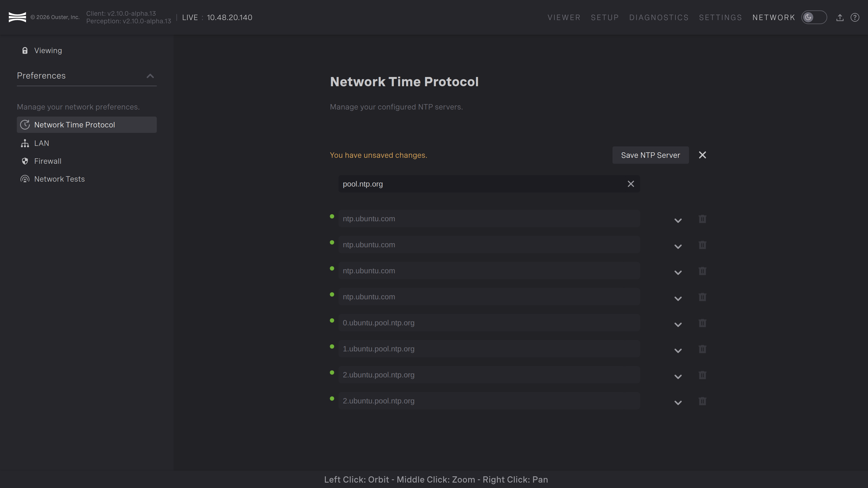Click the 'You have unsaved changes.' warning text
The image size is (868, 488).
[378, 155]
